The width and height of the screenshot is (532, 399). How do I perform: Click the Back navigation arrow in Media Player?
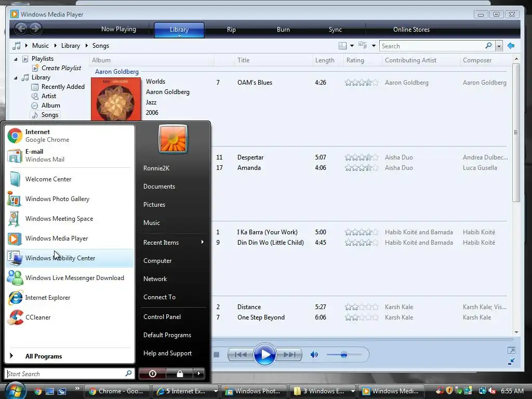tap(21, 29)
